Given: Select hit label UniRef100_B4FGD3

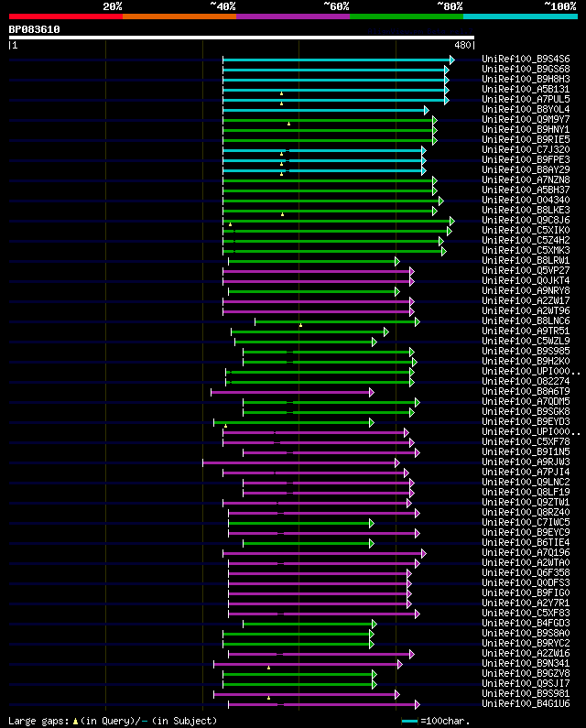Looking at the screenshot, I should [x=526, y=623].
